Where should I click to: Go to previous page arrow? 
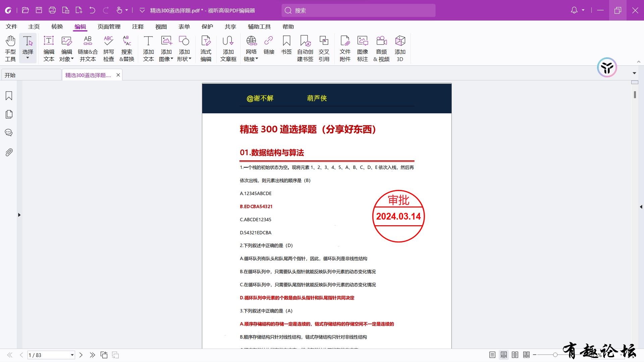21,355
